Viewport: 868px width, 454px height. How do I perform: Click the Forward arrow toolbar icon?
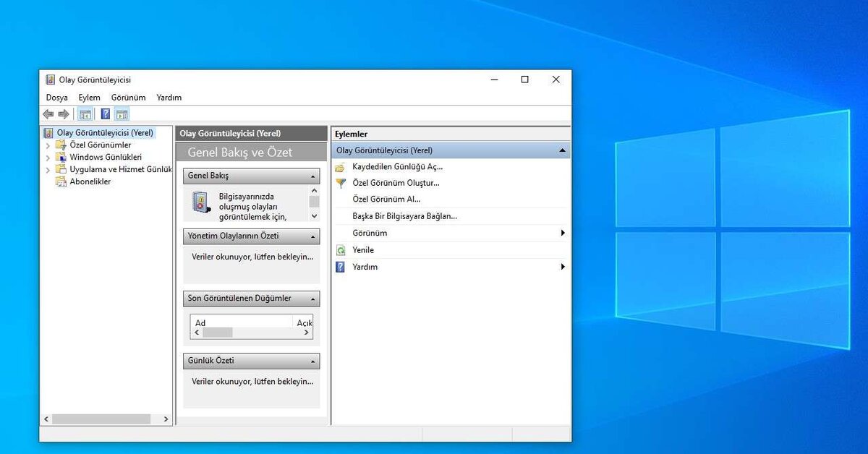tap(64, 114)
